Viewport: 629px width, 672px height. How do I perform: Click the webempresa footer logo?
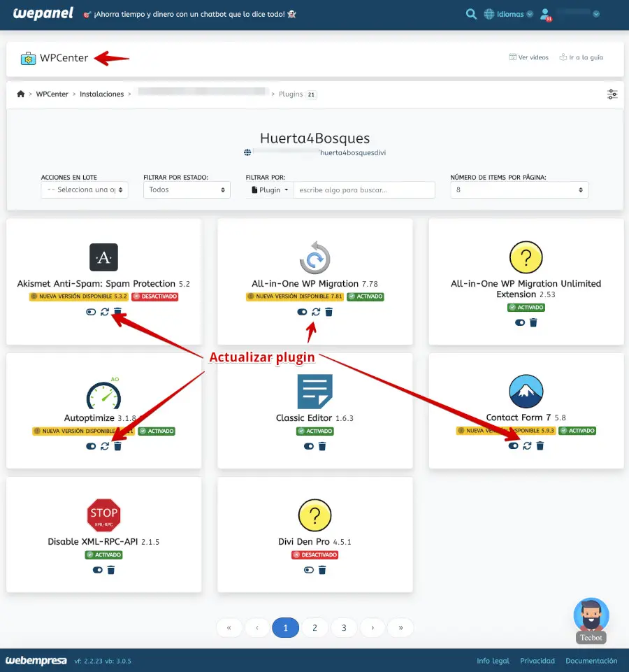(x=36, y=660)
